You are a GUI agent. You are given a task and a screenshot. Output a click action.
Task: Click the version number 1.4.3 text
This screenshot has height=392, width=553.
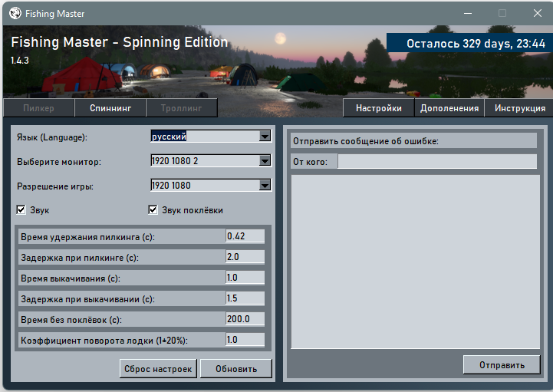(x=20, y=61)
